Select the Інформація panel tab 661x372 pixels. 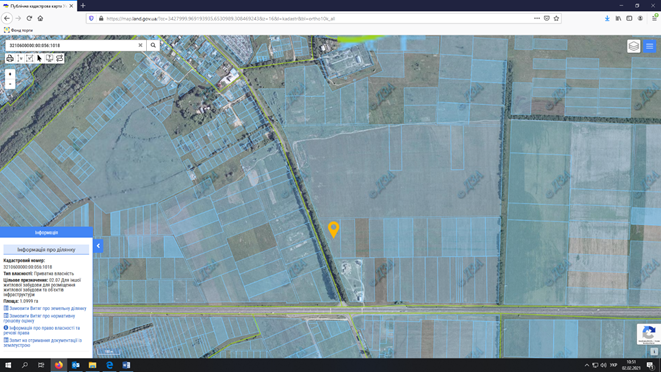[46, 232]
